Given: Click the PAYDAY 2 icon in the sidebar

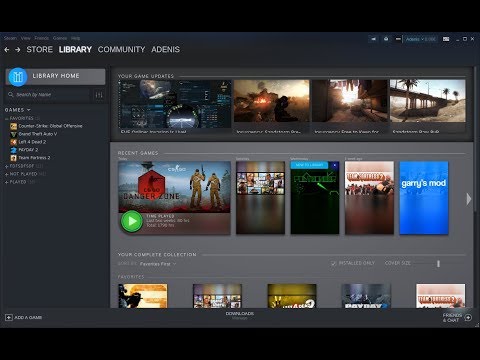Looking at the screenshot, I should pos(13,150).
